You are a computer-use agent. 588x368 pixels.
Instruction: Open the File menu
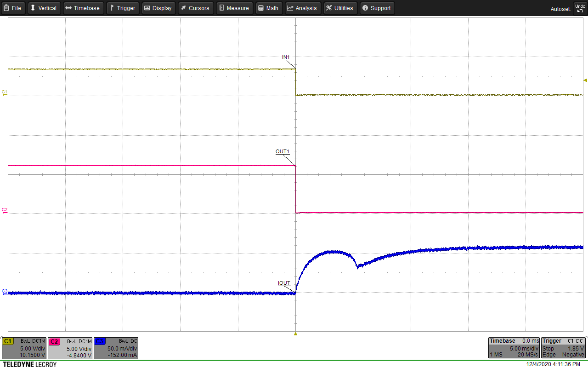[x=13, y=8]
